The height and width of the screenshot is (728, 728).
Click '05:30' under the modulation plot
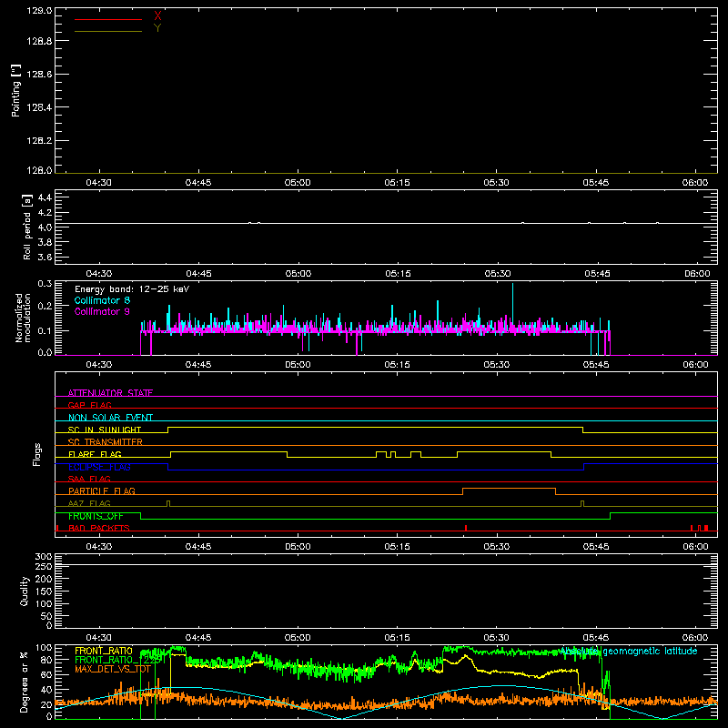[496, 365]
